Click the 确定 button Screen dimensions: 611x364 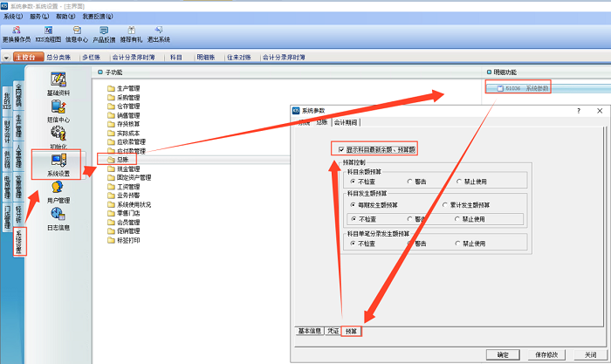(x=502, y=355)
